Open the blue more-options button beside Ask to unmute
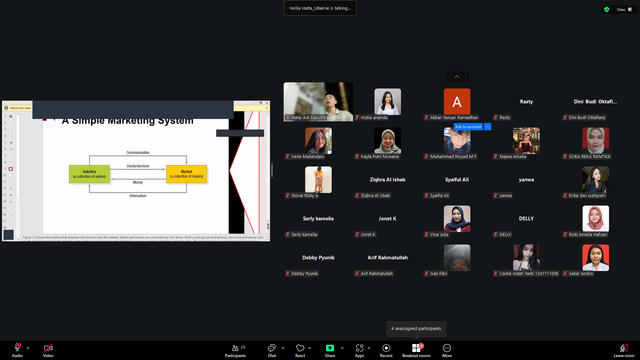This screenshot has width=640, height=360. pos(487,127)
